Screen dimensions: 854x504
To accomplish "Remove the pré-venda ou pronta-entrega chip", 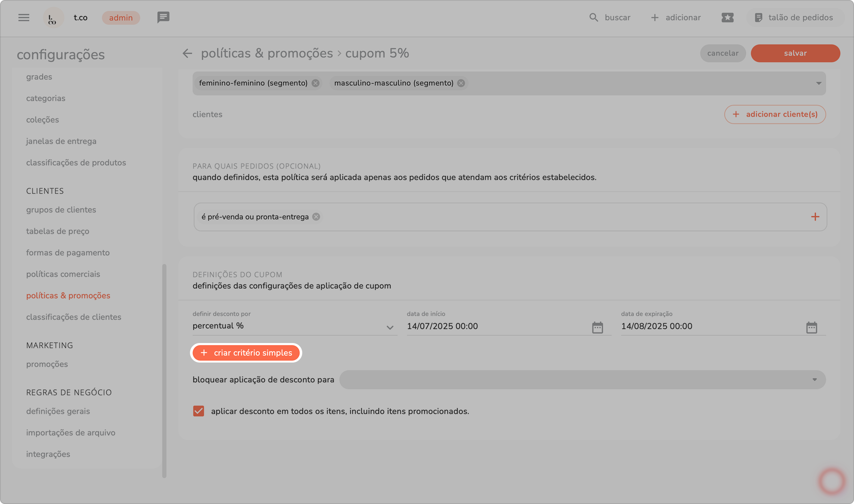I will [x=316, y=217].
